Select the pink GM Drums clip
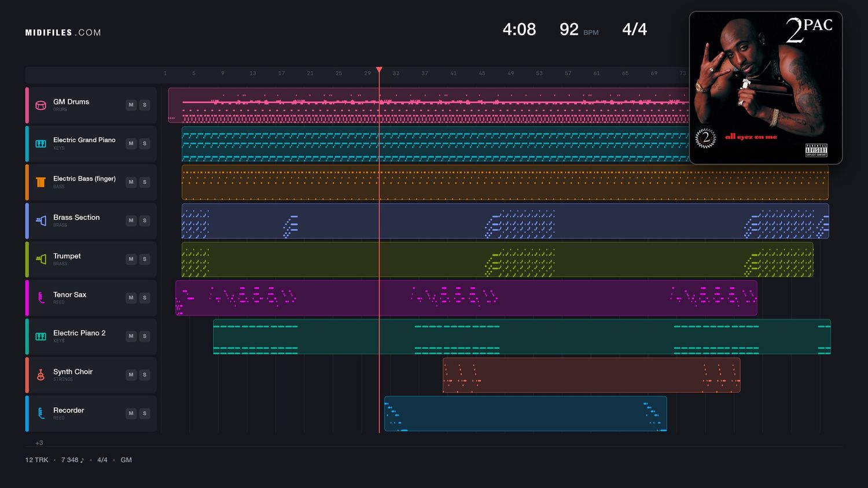Image resolution: width=868 pixels, height=488 pixels. (428, 105)
